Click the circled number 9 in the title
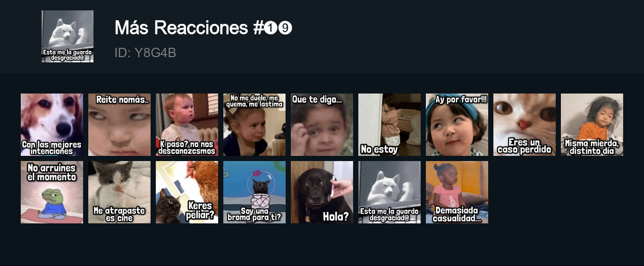The height and width of the screenshot is (266, 644). (285, 28)
